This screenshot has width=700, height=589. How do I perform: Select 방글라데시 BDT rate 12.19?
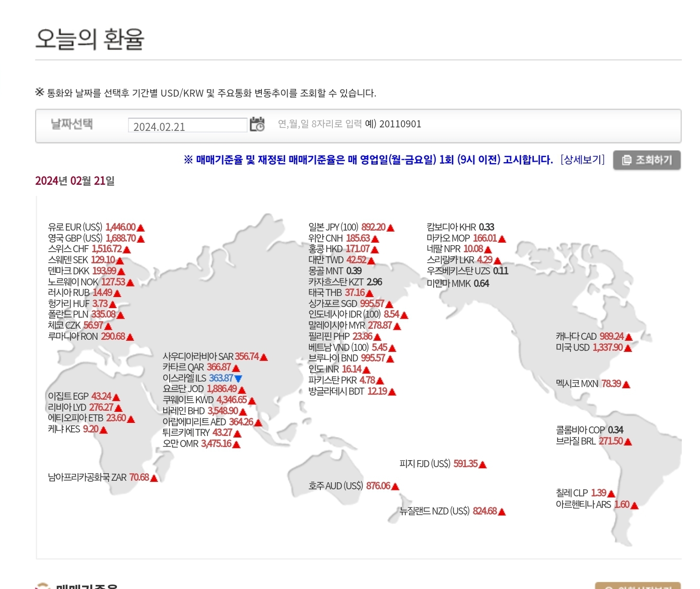click(377, 392)
